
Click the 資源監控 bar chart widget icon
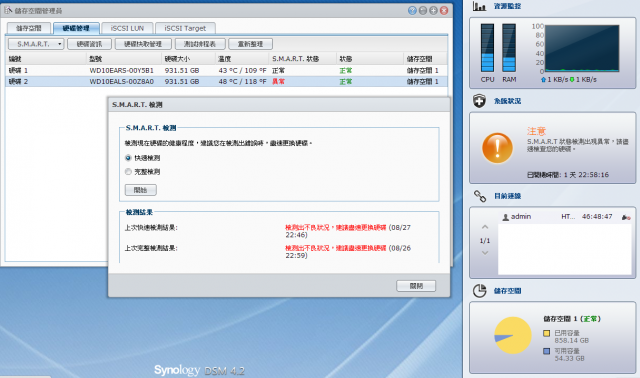[x=479, y=6]
